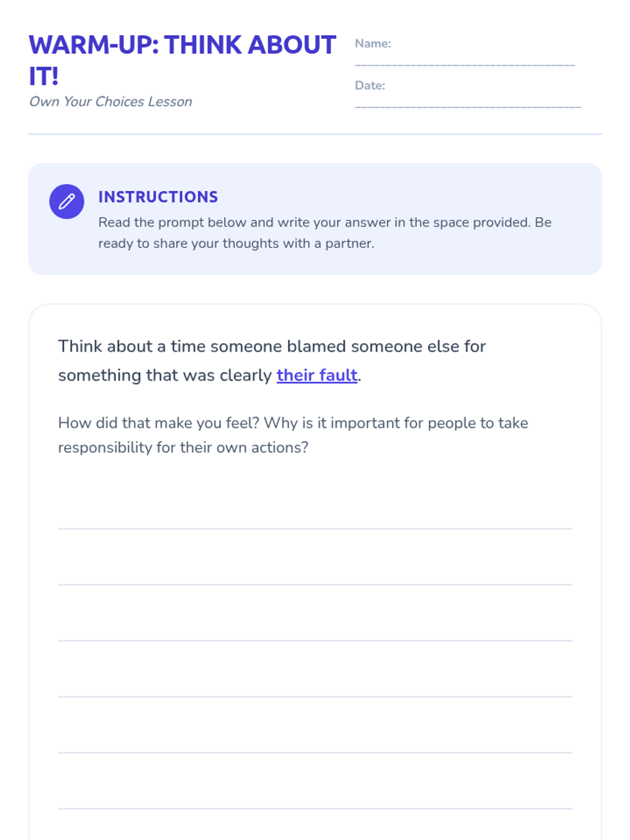This screenshot has width=630, height=840.
Task: Click the blank line after Name
Action: (465, 62)
